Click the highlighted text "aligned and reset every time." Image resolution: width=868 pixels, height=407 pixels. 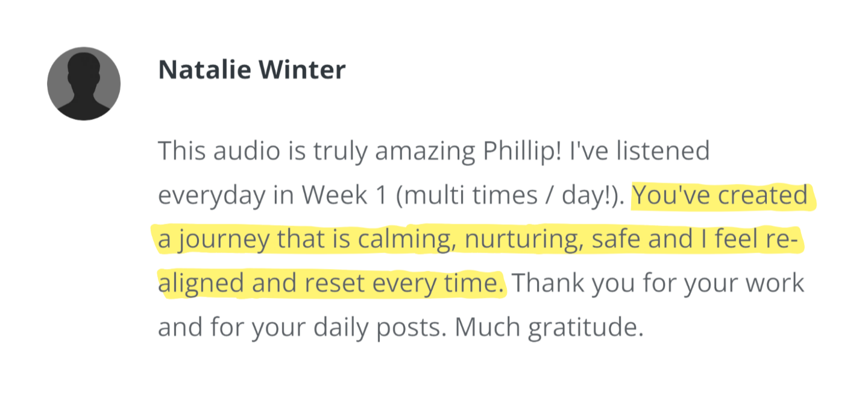tap(332, 284)
